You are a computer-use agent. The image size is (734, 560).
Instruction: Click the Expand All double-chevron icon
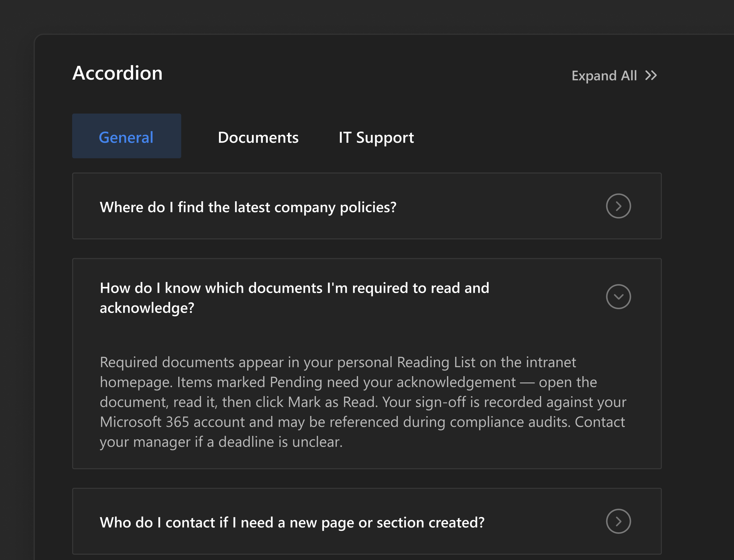[651, 75]
